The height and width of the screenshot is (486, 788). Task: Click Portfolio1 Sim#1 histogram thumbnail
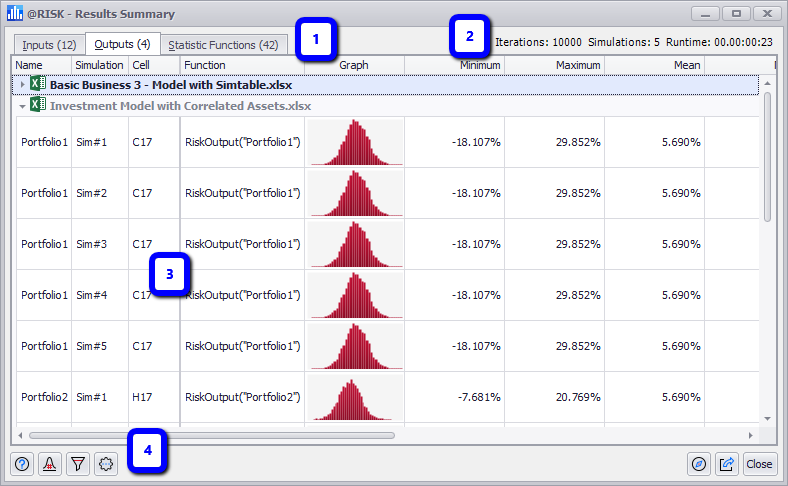pos(354,142)
